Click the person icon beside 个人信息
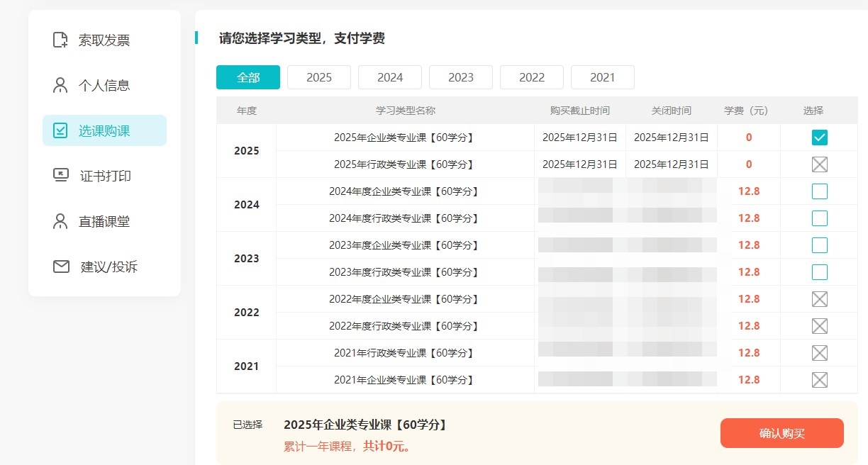The height and width of the screenshot is (465, 868). pos(61,85)
